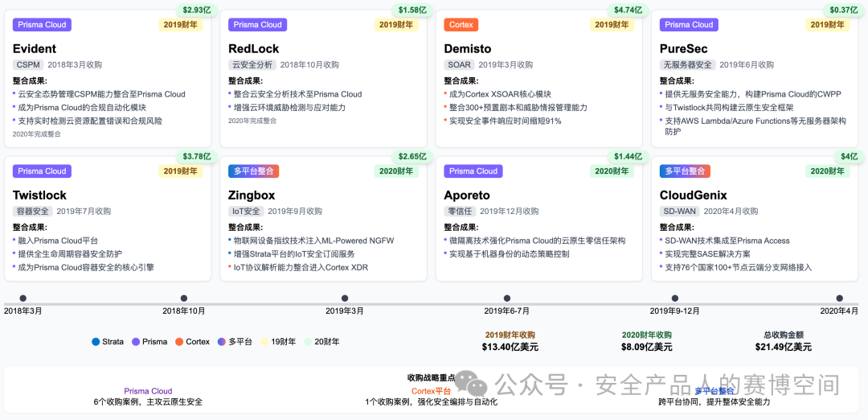Click the Demisto card title
868x420 pixels.
[x=467, y=49]
